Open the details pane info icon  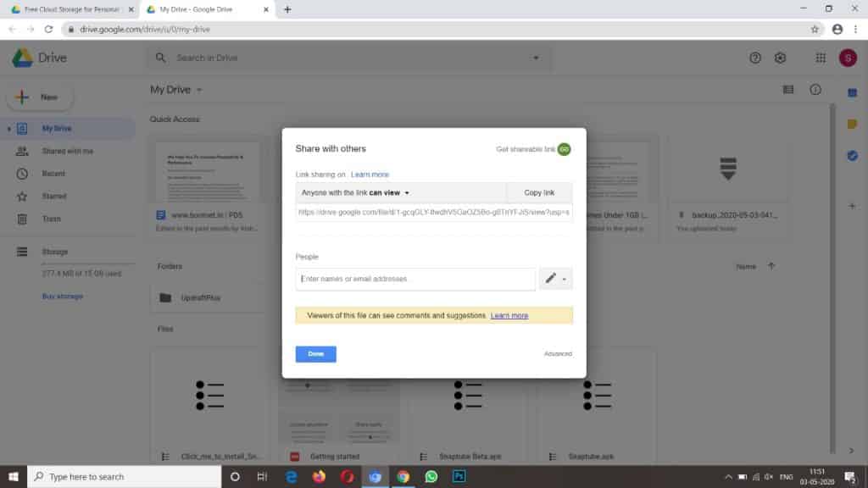point(815,89)
